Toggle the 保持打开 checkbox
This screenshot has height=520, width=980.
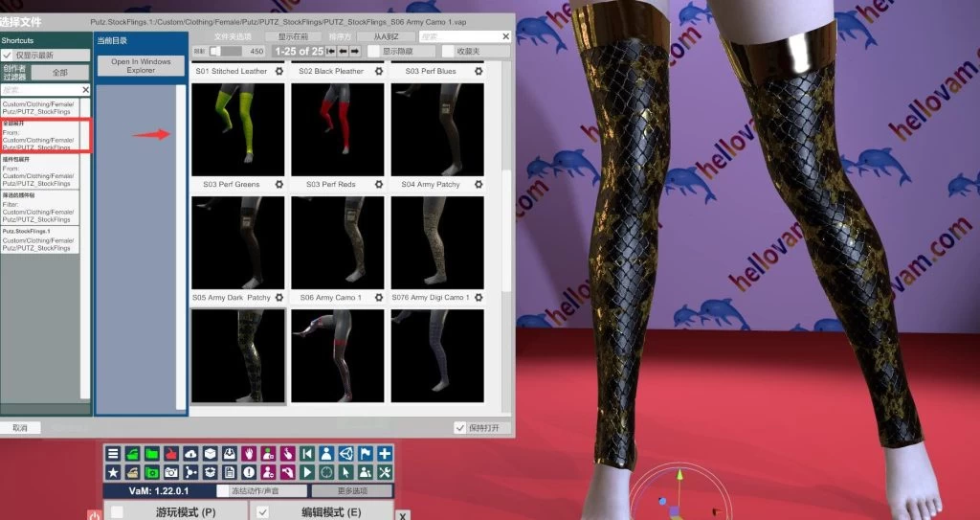coord(460,428)
